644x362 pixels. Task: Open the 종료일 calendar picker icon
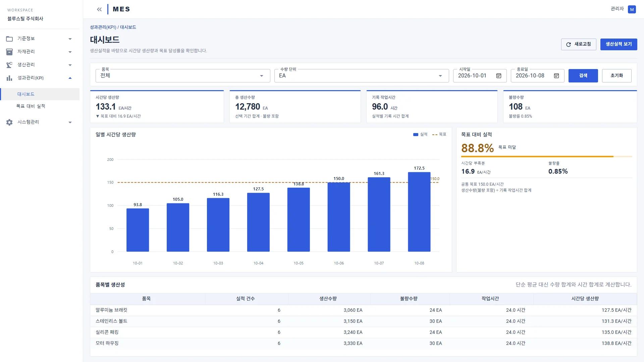pos(556,76)
